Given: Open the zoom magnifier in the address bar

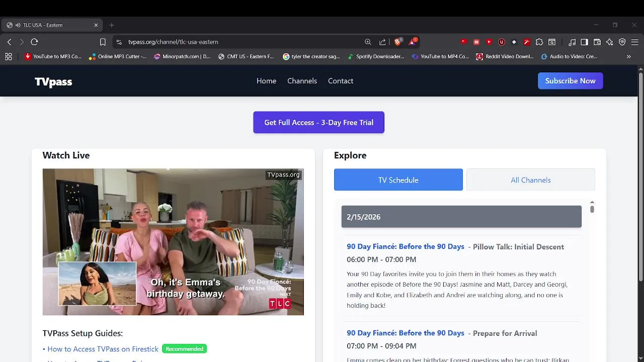Looking at the screenshot, I should pos(368,42).
